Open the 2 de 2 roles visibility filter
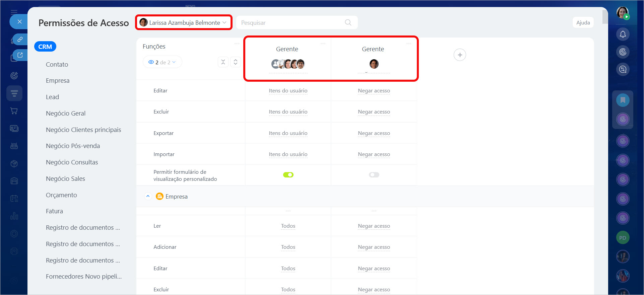The width and height of the screenshot is (644, 295). click(163, 62)
